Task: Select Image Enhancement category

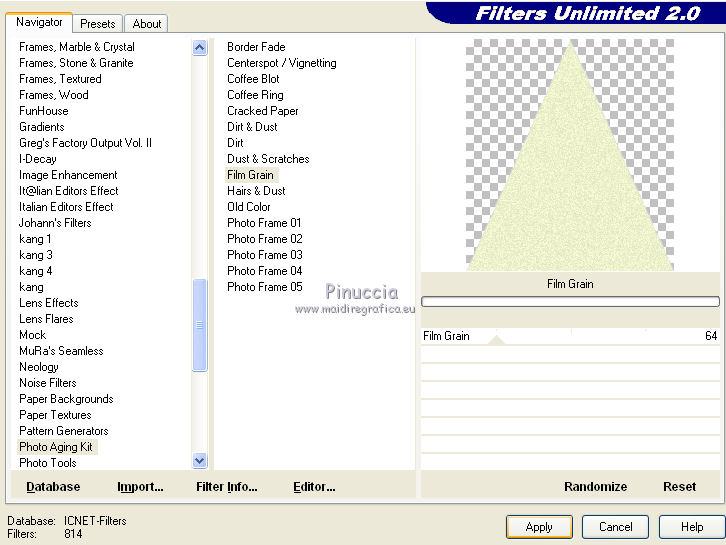Action: click(x=68, y=175)
